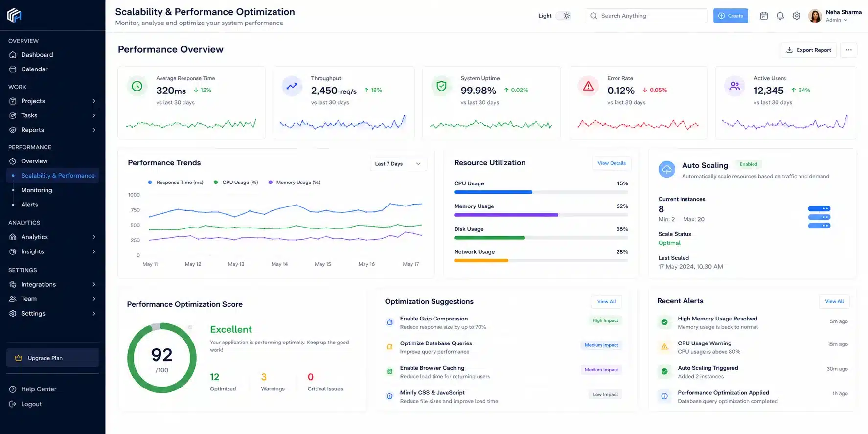Click the trend icon in Throughput card
Viewport: 868px width, 434px height.
click(x=292, y=86)
